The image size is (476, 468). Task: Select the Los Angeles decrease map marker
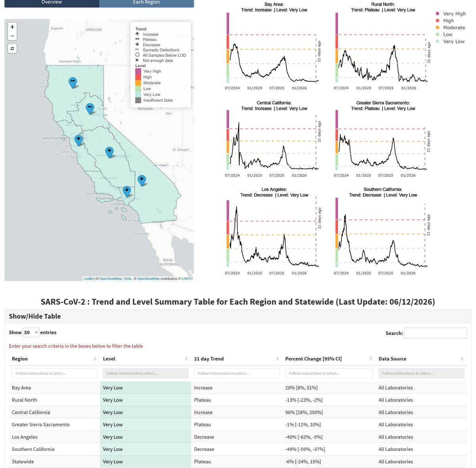tap(127, 191)
